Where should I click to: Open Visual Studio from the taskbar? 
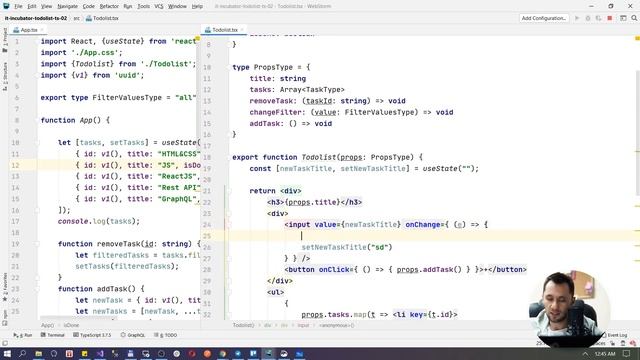click(100, 353)
